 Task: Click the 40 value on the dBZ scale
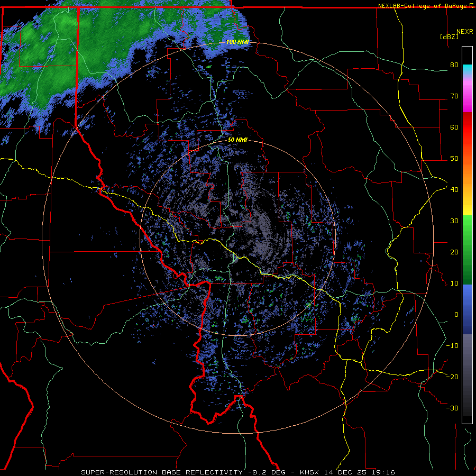454,190
